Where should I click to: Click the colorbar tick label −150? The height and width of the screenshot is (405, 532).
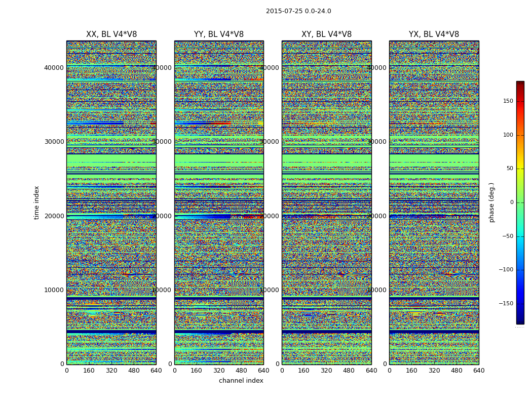506,303
